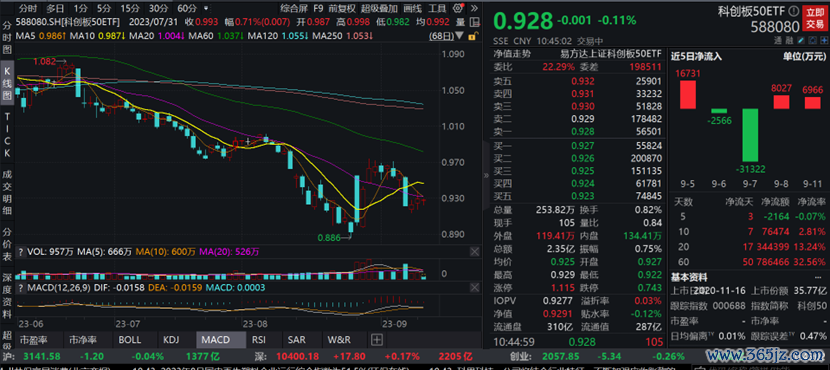The image size is (830, 370).
Task: Click the yellow lock icon above price axis
Action: pyautogui.click(x=473, y=35)
